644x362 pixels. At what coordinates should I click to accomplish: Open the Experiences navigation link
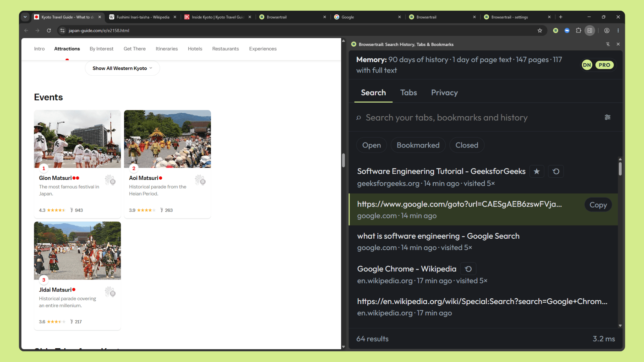263,49
